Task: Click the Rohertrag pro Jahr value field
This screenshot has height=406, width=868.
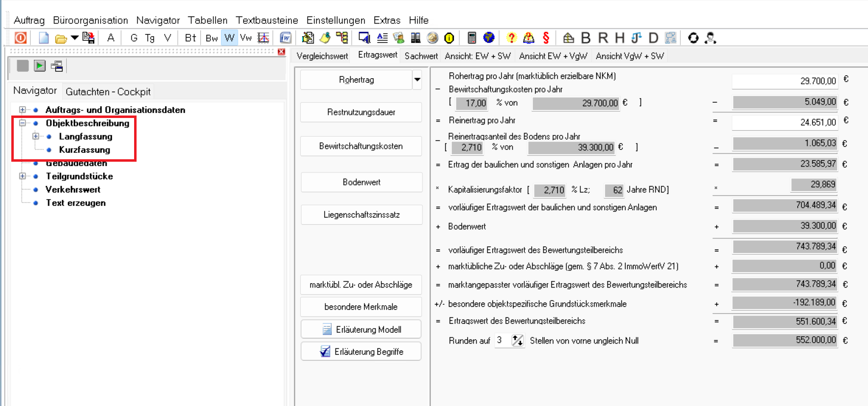Action: [784, 81]
